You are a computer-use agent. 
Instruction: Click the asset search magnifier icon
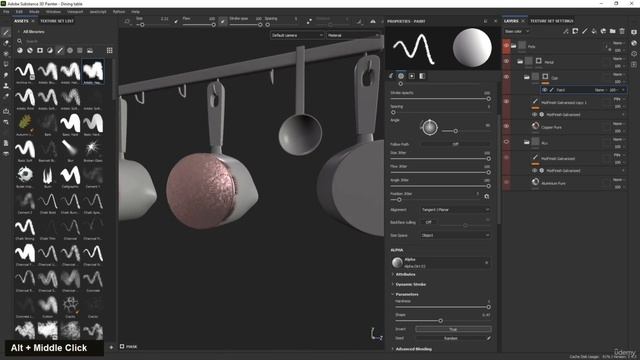(x=20, y=41)
